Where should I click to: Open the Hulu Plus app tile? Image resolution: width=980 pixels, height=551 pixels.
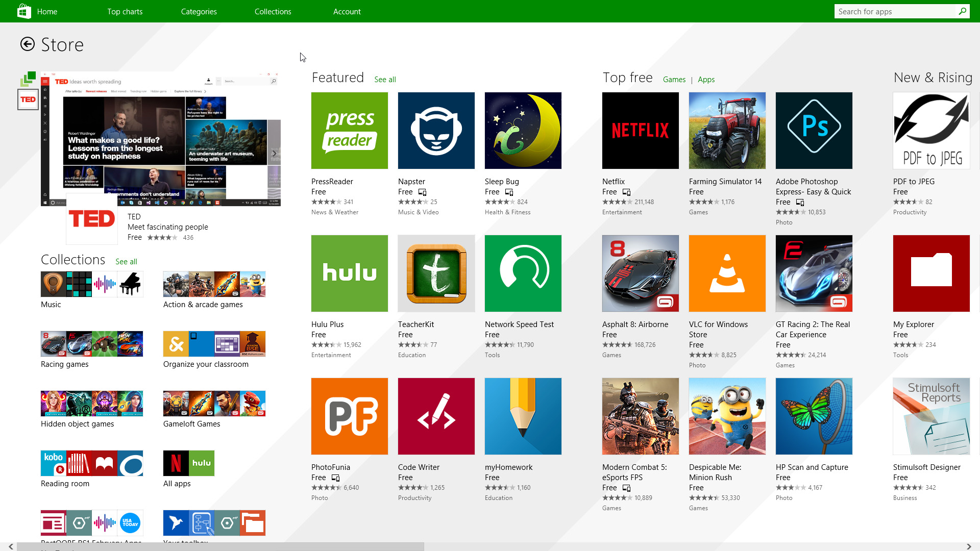tap(349, 273)
